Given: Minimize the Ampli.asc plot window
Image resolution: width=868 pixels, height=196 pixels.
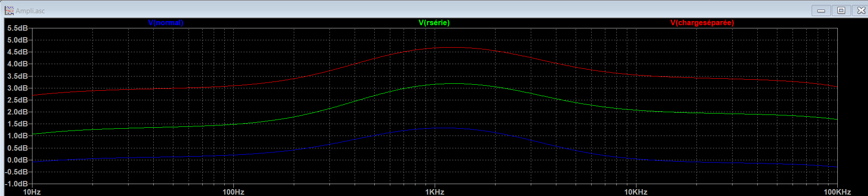Looking at the screenshot, I should pyautogui.click(x=821, y=11).
